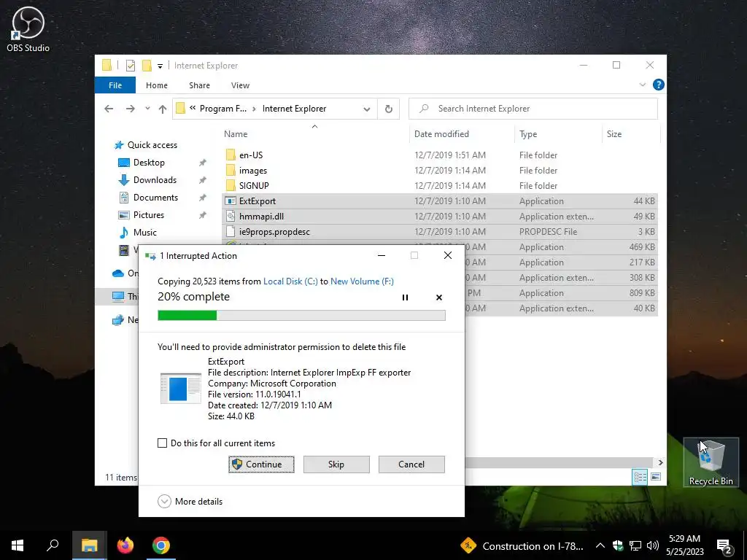747x560 pixels.
Task: Open notification center
Action: pos(724,546)
